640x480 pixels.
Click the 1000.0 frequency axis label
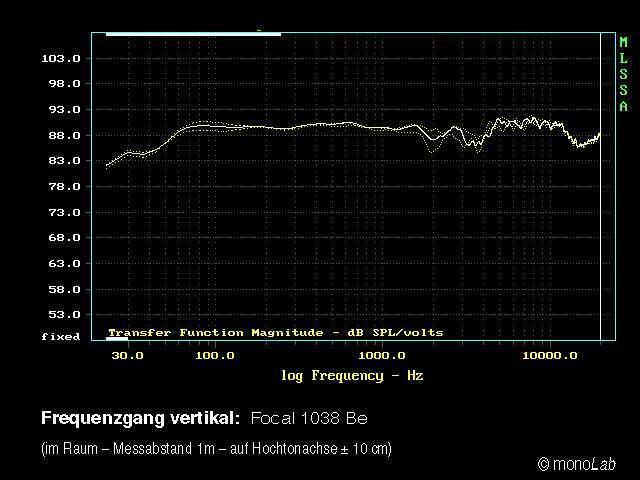click(382, 356)
